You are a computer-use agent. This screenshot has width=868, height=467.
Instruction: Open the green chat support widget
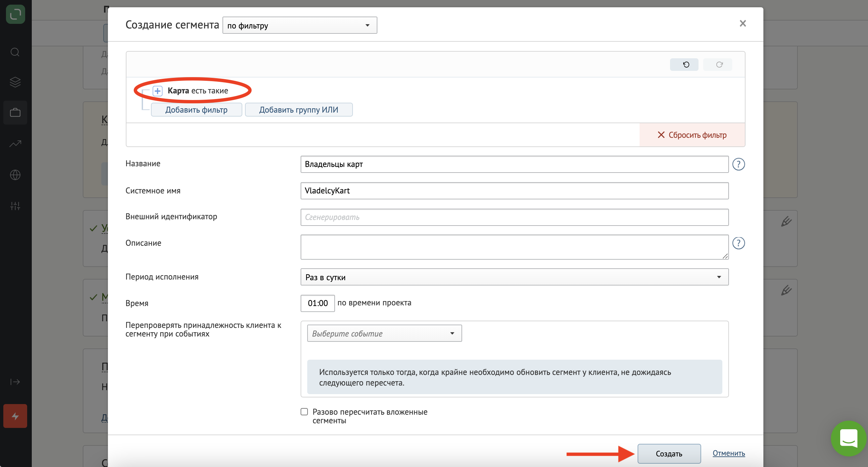848,438
